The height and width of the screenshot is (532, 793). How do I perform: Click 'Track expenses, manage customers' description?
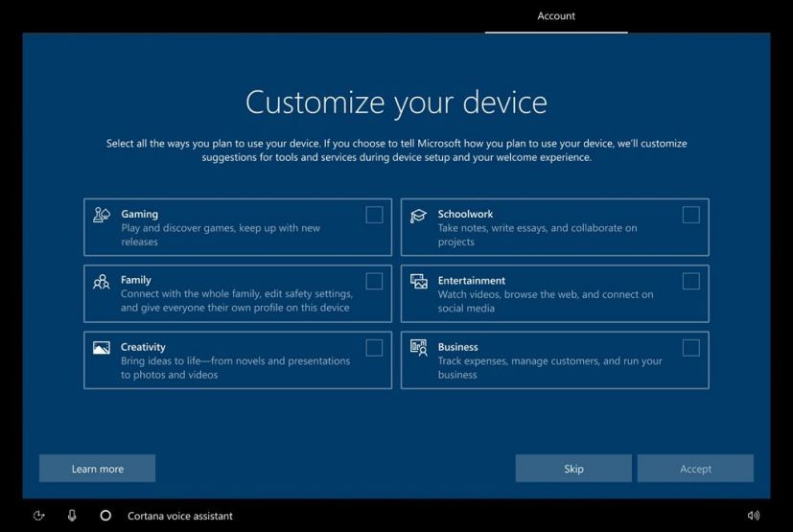click(x=549, y=368)
